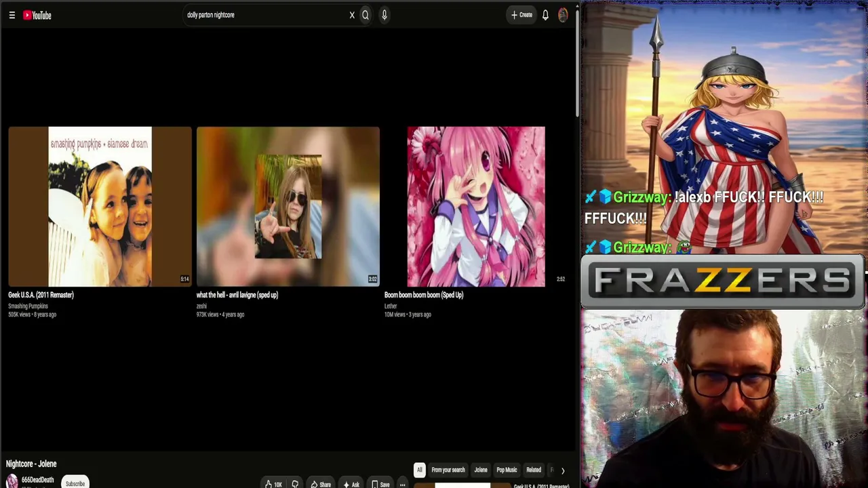
Task: Subscribe to 666DeadDeath
Action: (x=75, y=483)
